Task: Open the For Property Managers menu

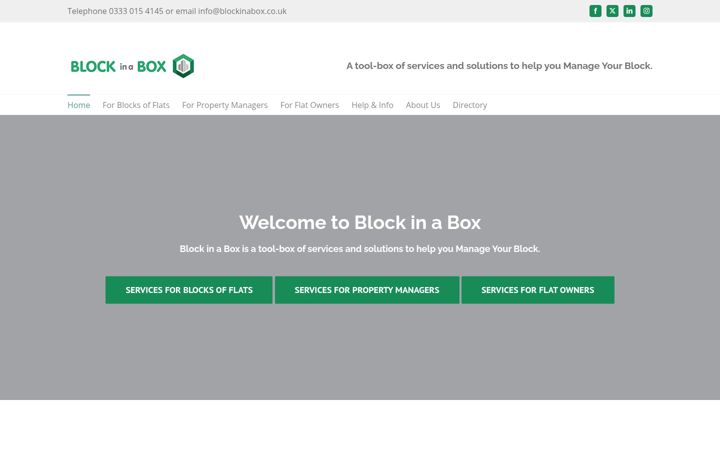Action: pos(225,105)
